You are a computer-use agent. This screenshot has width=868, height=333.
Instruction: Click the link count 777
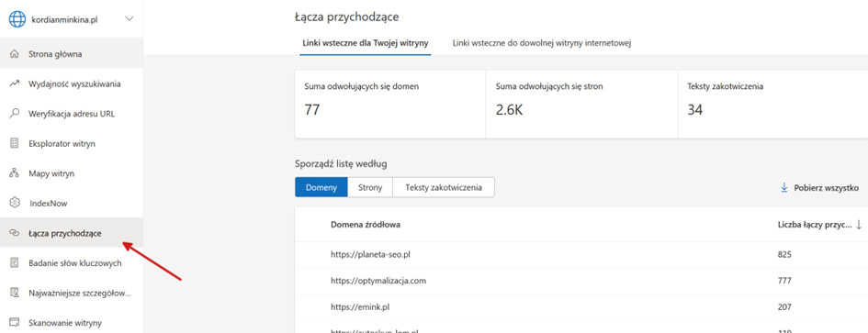(x=784, y=281)
